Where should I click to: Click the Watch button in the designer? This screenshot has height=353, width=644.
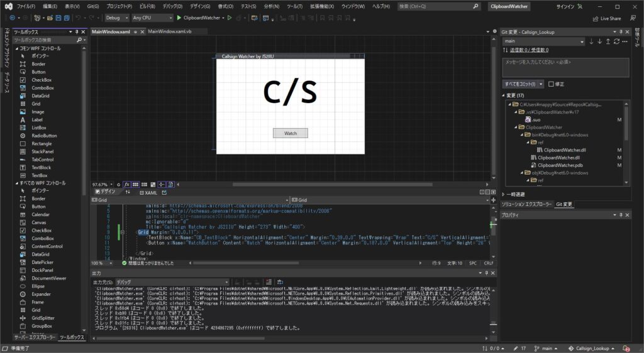(290, 133)
